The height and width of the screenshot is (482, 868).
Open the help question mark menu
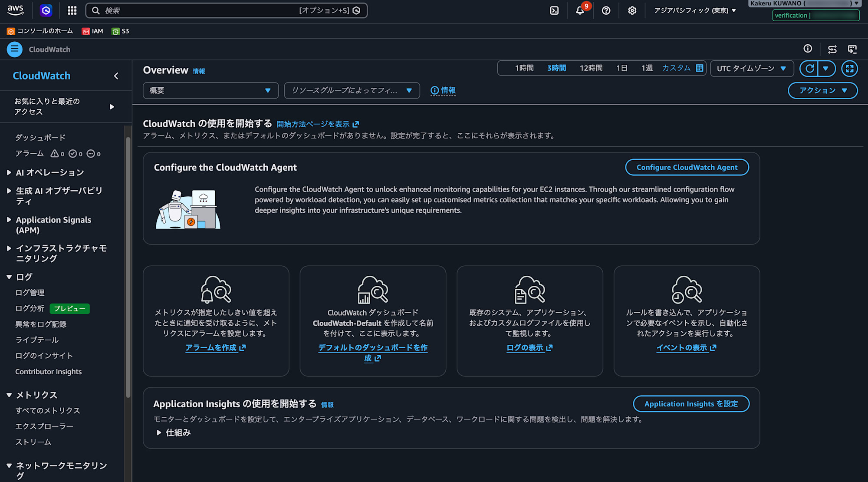606,10
